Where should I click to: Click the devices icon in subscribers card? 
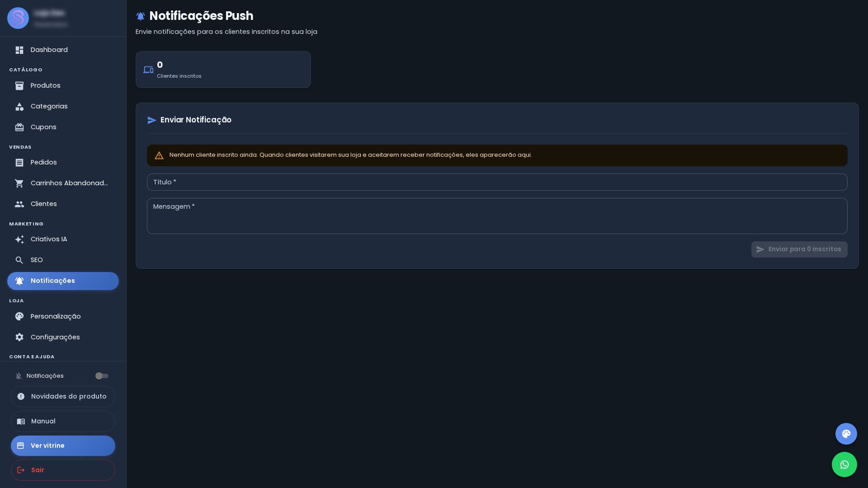click(148, 70)
